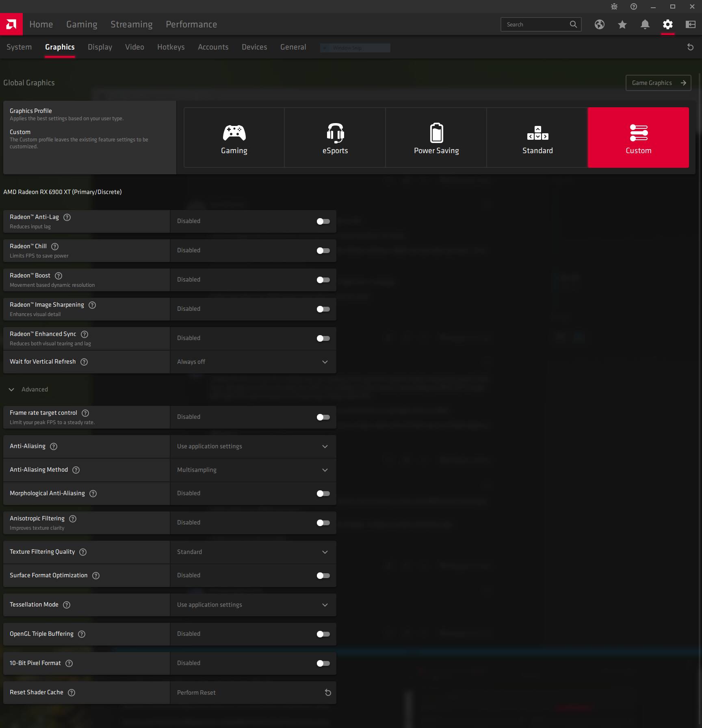
Task: Show help for Surface Format Optimization
Action: point(96,576)
